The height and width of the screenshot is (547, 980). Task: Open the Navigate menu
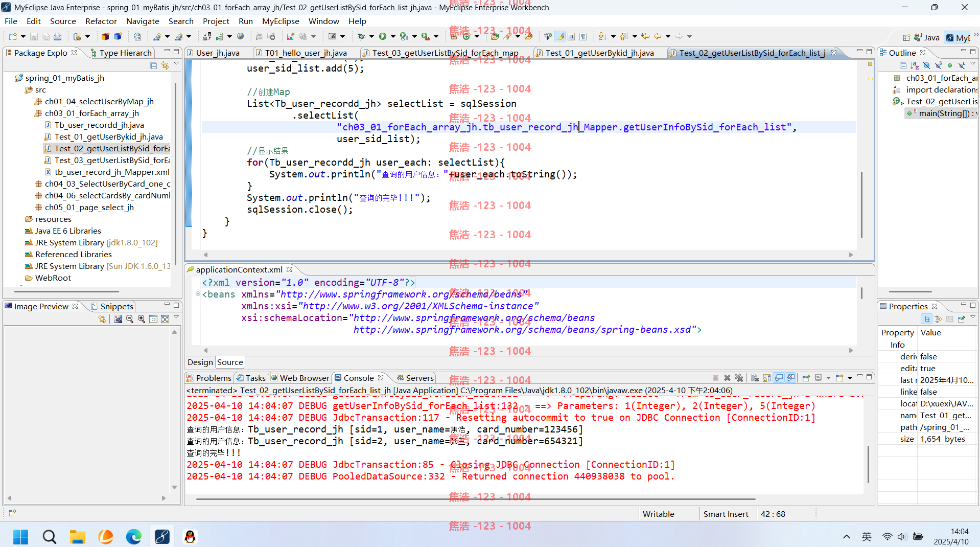coord(143,21)
